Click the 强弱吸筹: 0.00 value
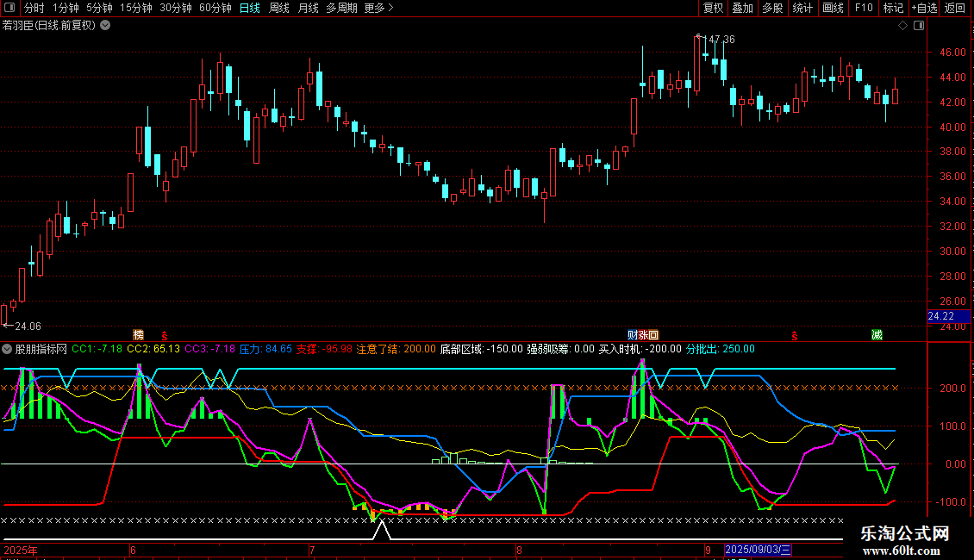This screenshot has width=974, height=560. (x=560, y=350)
